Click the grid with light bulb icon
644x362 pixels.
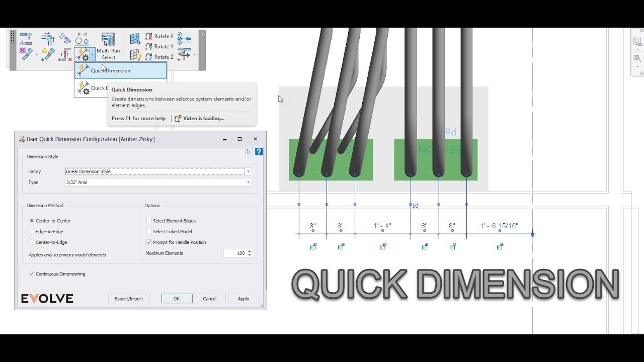135,54
